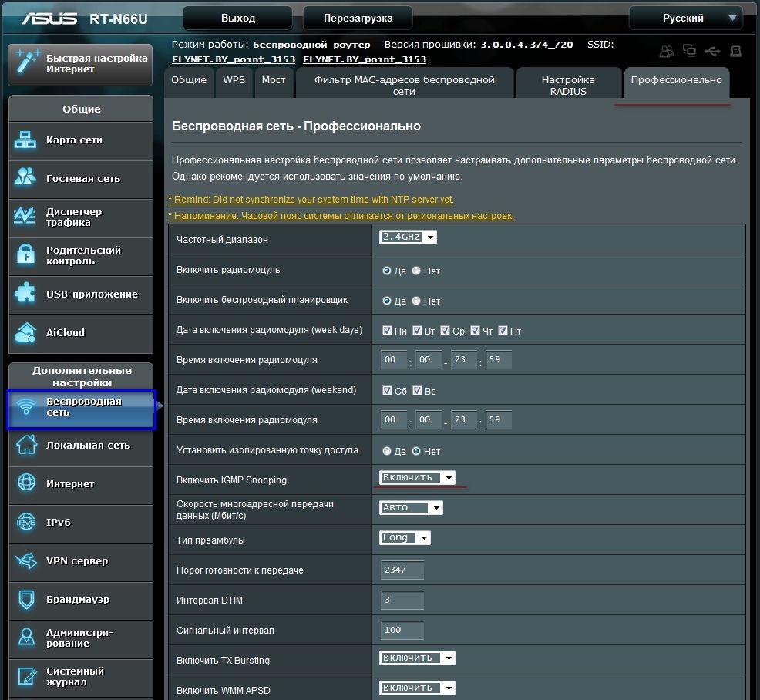760x700 pixels.
Task: Click the first FLYNET.BY_point_3153 SSID link
Action: 233,59
